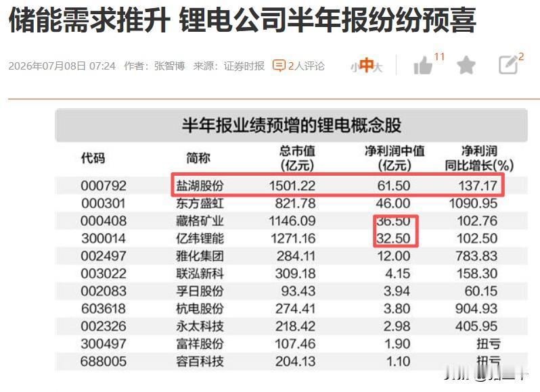Screen dimensions: 540x392
Task: Click the 总市值(亿元) column header
Action: 297,158
